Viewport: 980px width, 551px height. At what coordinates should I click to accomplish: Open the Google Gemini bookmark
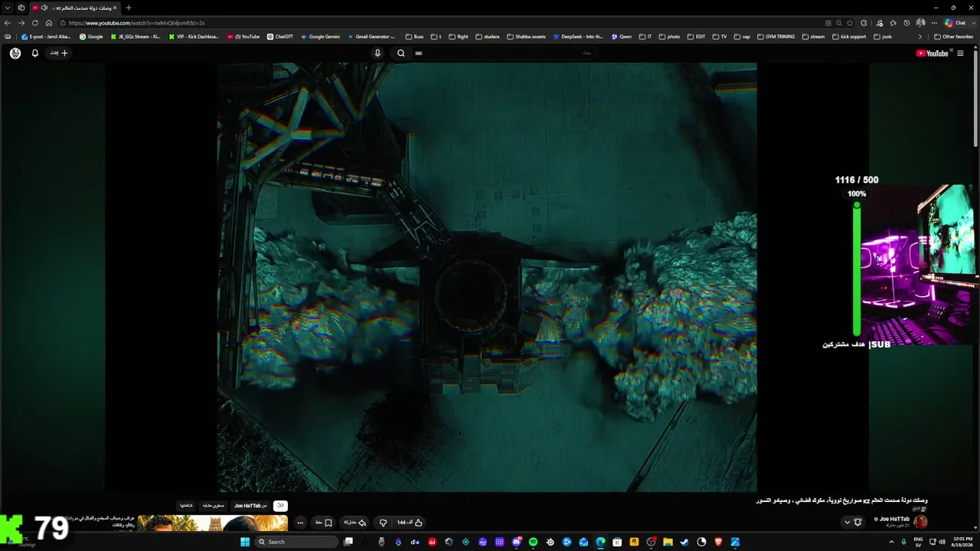tap(320, 37)
